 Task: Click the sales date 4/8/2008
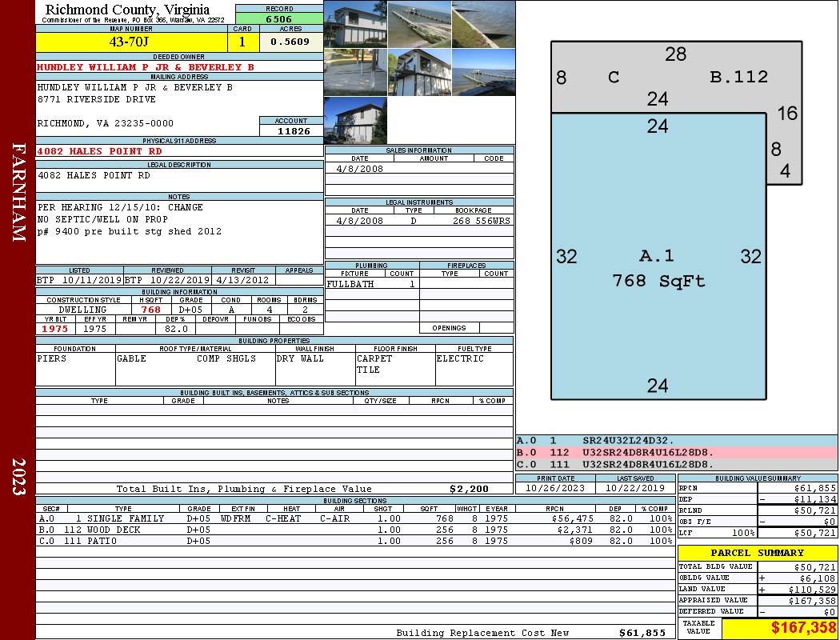pos(359,168)
